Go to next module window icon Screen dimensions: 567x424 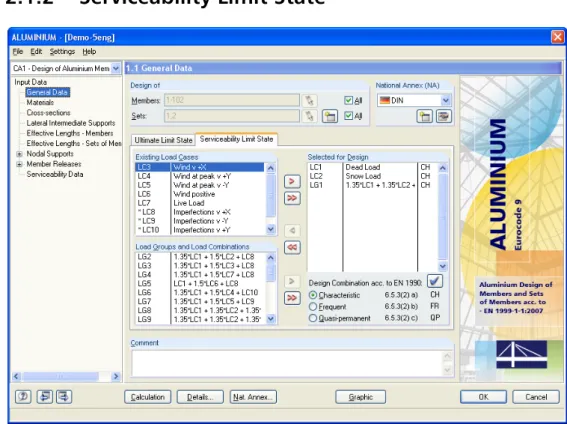[63, 397]
